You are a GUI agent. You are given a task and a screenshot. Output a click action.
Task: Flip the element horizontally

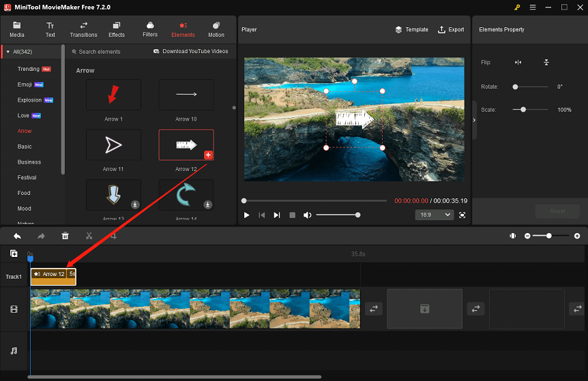[518, 62]
